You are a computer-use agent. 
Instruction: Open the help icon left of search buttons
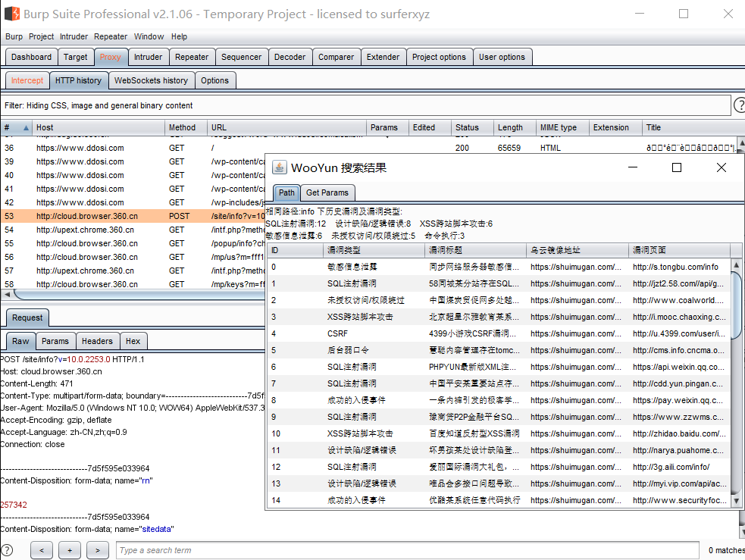pyautogui.click(x=6, y=550)
